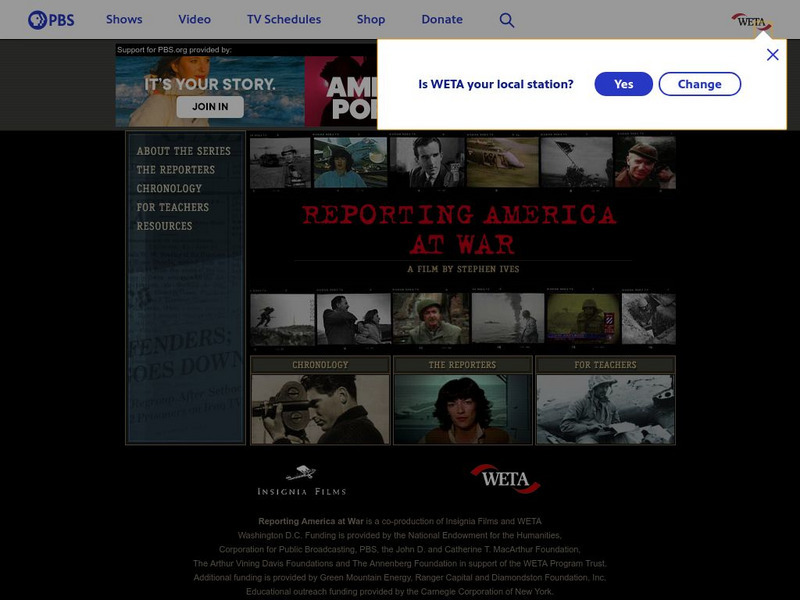Click the American Portrait pink ad banner

pos(341,91)
